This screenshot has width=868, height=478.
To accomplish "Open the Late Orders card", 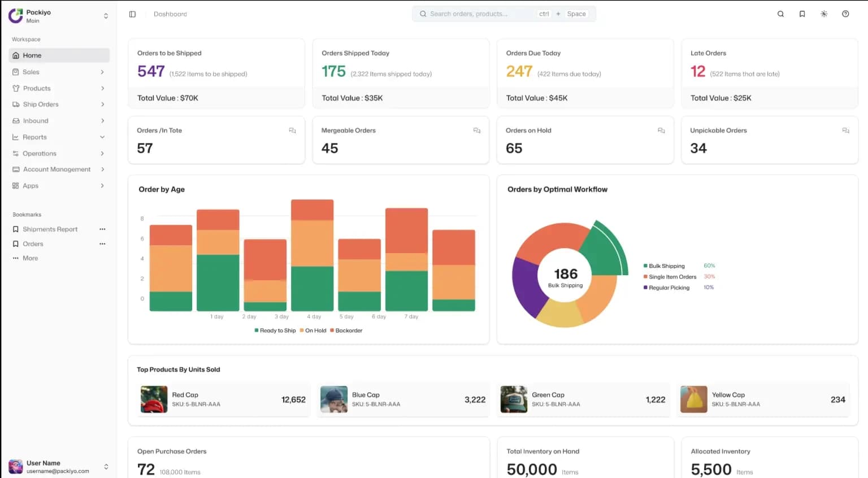I will tap(770, 73).
